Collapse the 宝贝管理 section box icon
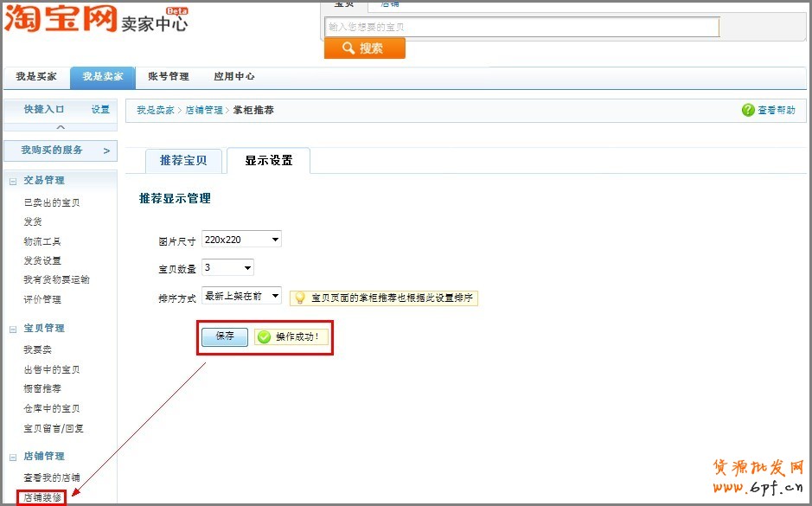This screenshot has height=506, width=812. coord(13,329)
